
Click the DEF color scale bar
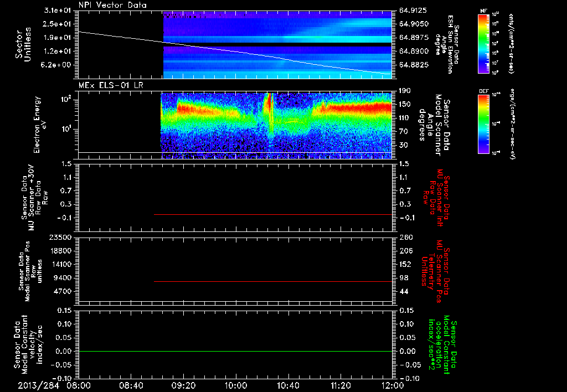click(483, 123)
